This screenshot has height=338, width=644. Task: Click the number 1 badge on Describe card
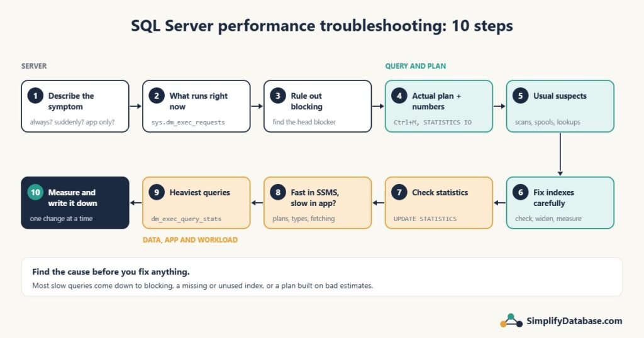click(35, 95)
